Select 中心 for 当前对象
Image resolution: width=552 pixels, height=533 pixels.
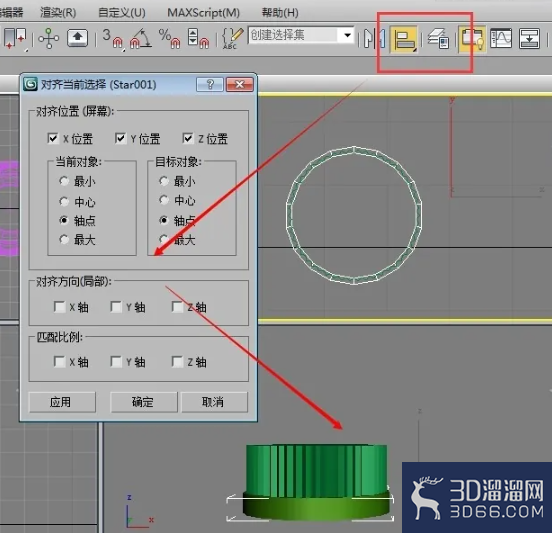click(x=64, y=201)
